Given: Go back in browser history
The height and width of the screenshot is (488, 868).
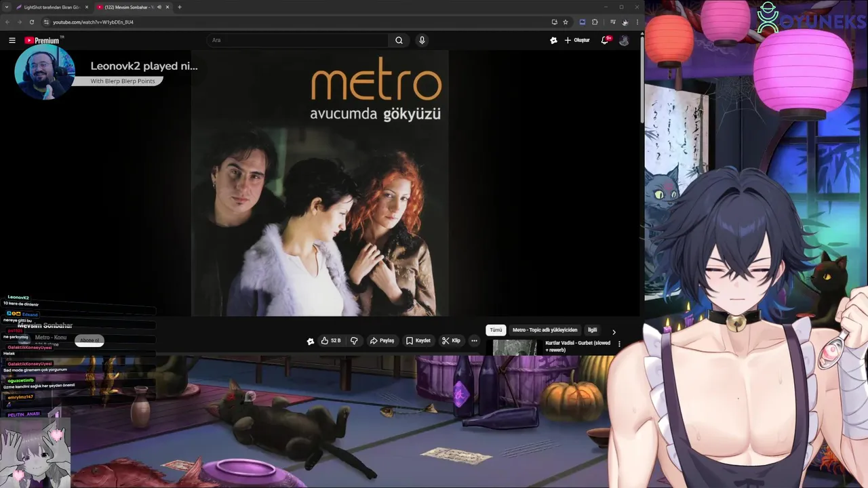Looking at the screenshot, I should (7, 22).
